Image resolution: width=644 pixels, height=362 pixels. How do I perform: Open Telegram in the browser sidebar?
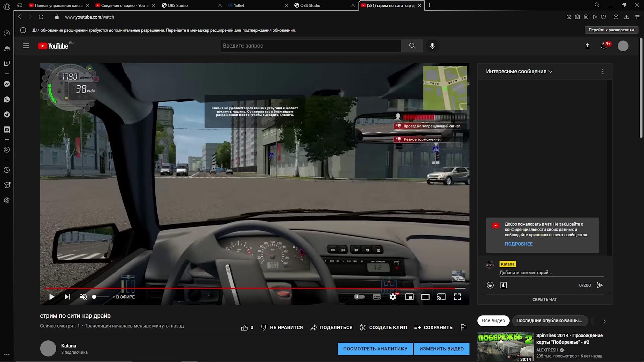7,114
